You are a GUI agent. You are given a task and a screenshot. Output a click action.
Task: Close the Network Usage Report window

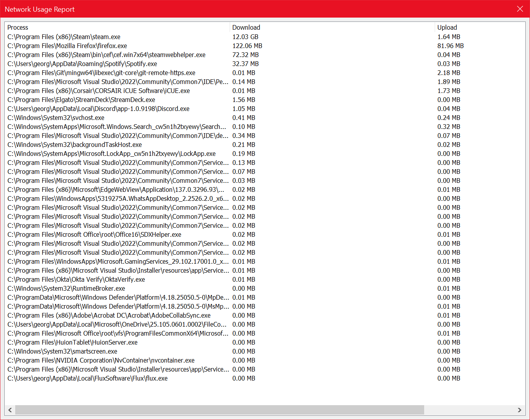click(x=520, y=9)
